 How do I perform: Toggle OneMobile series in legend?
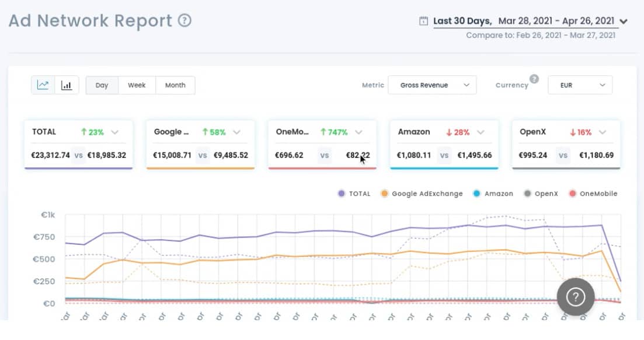593,194
